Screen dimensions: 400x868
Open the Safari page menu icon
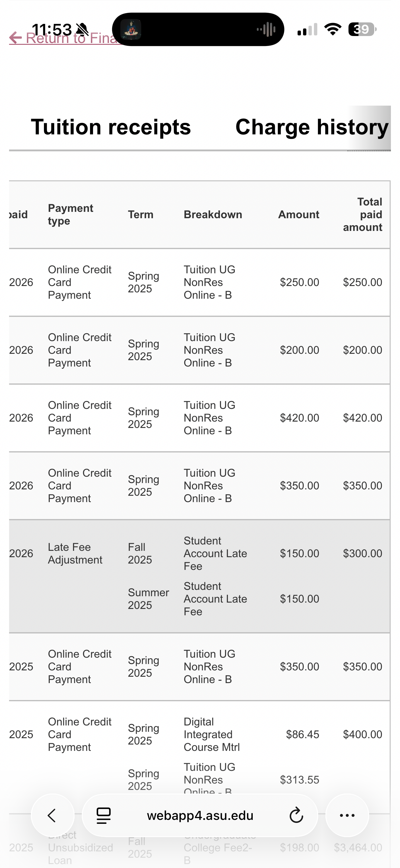click(x=104, y=815)
